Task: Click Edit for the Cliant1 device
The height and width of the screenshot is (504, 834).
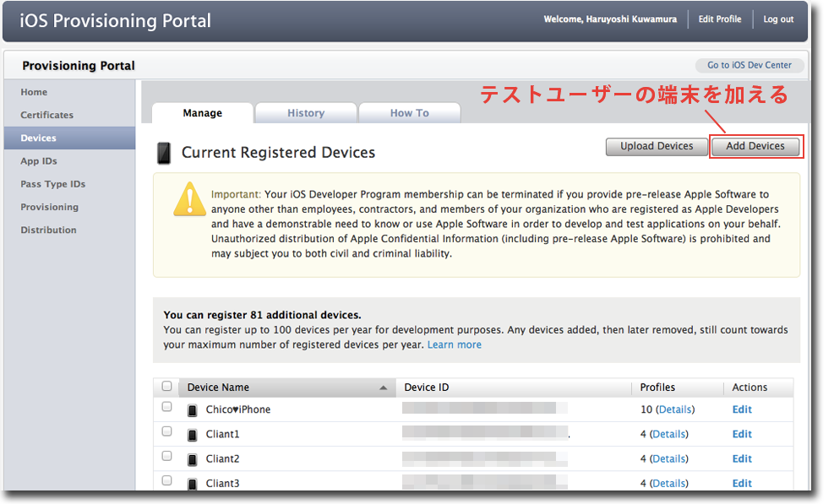Action: pos(742,434)
